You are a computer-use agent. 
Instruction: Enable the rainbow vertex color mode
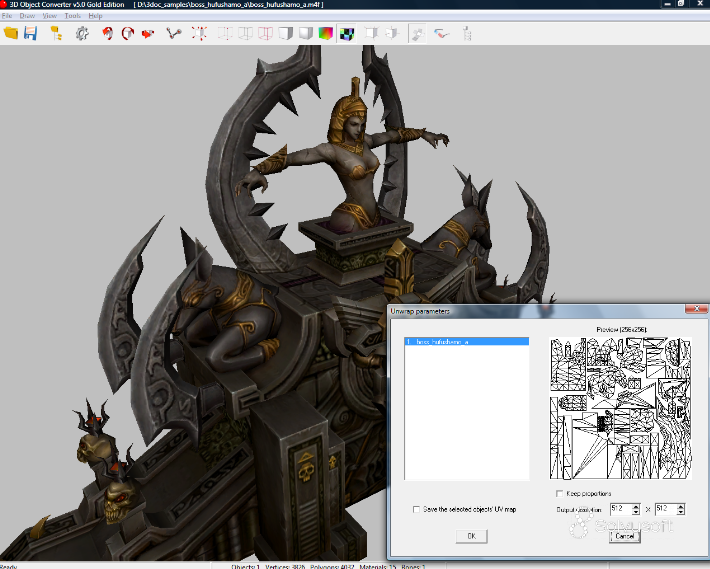pos(326,33)
